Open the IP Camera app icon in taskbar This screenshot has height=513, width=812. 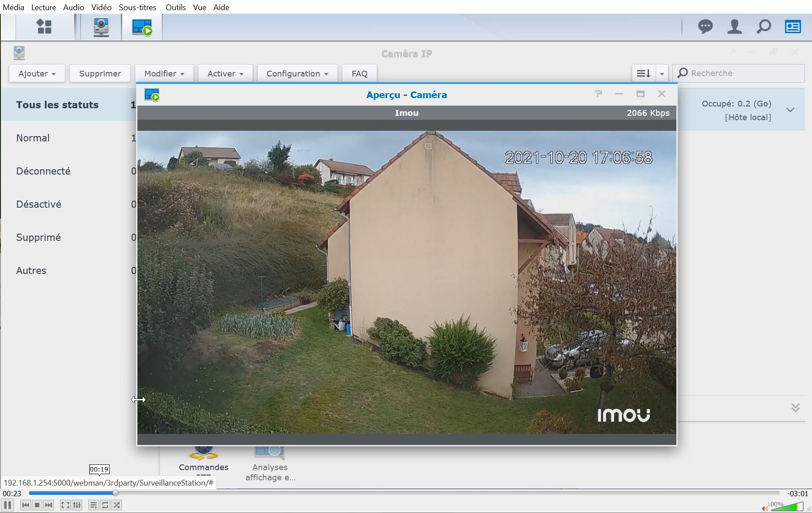pyautogui.click(x=101, y=27)
